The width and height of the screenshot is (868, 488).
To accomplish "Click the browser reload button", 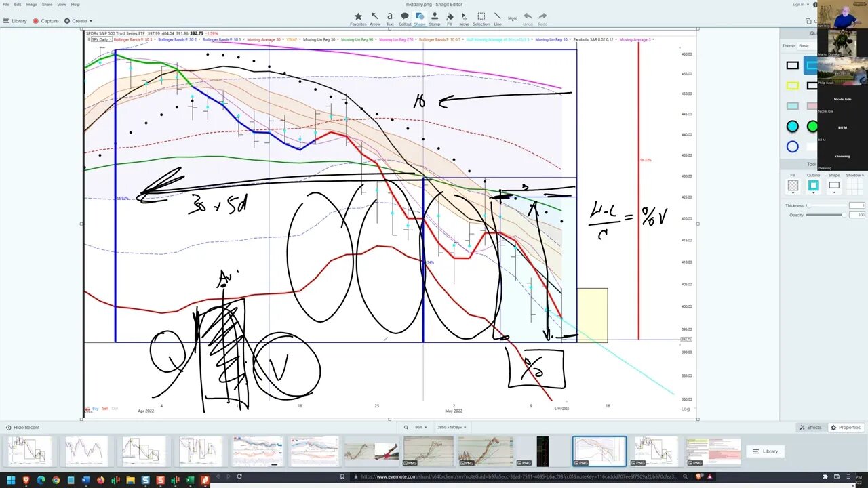I will click(239, 476).
